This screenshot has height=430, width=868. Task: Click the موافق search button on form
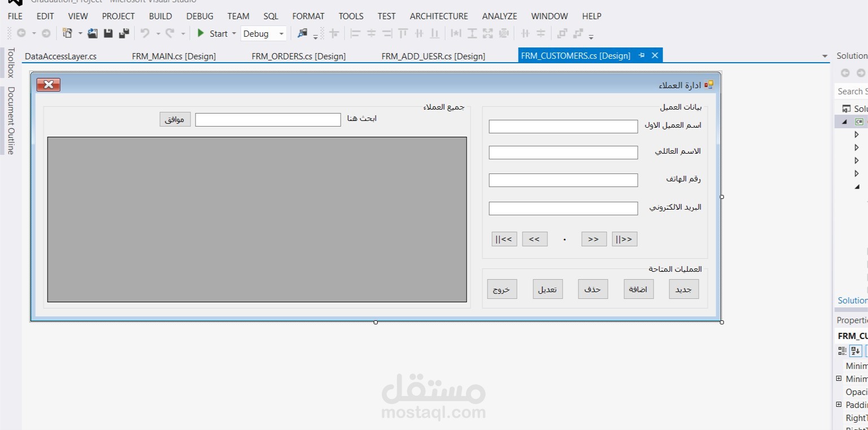coord(175,119)
